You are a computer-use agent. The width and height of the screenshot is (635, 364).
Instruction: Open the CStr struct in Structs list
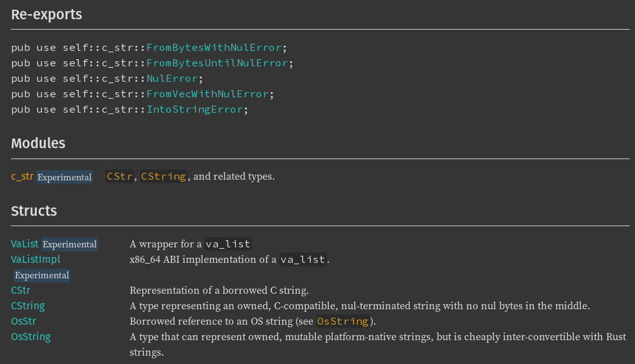point(21,290)
